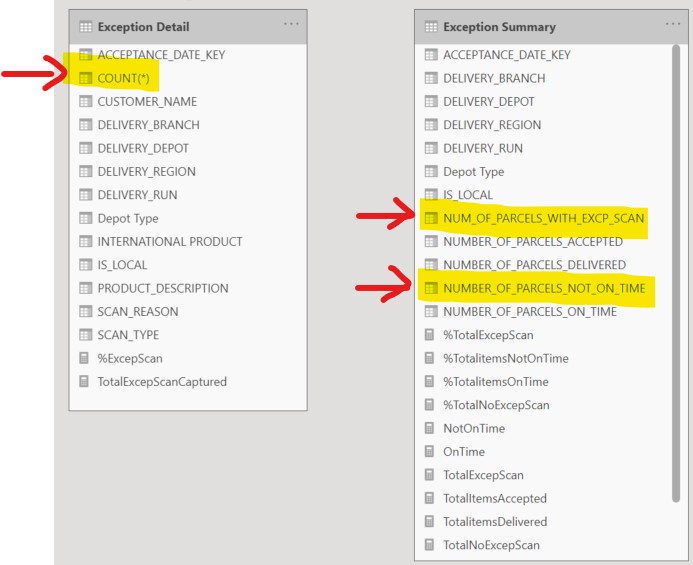The image size is (693, 565).
Task: Click measure icon beside %TotalExcepScan
Action: [430, 335]
